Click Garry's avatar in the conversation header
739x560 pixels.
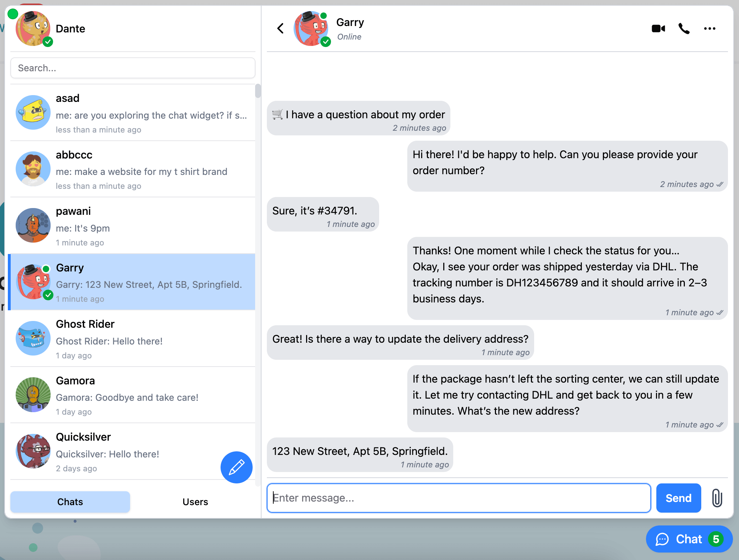click(311, 29)
